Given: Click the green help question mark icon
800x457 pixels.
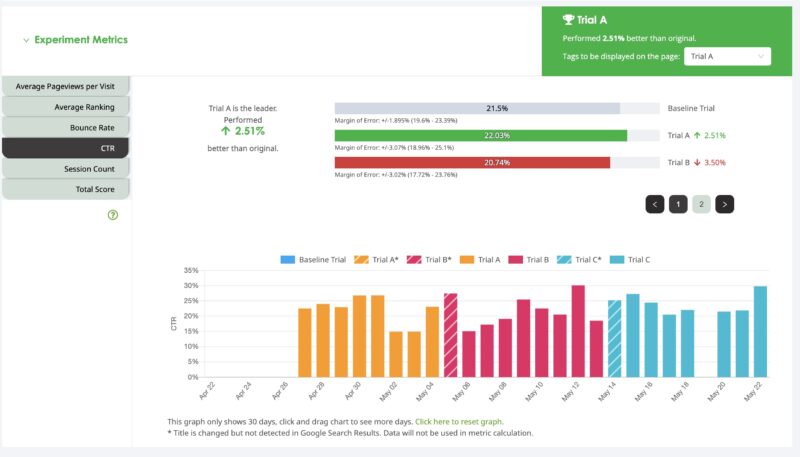Looking at the screenshot, I should (113, 215).
